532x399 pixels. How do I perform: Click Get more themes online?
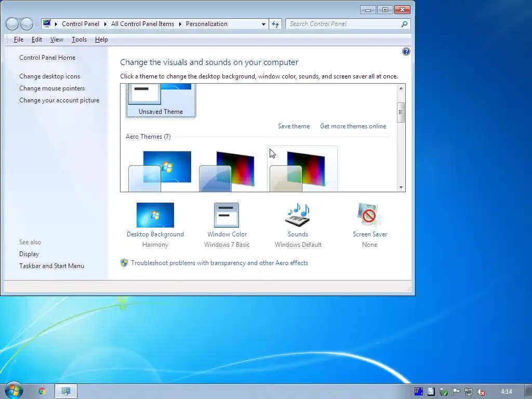tap(353, 126)
